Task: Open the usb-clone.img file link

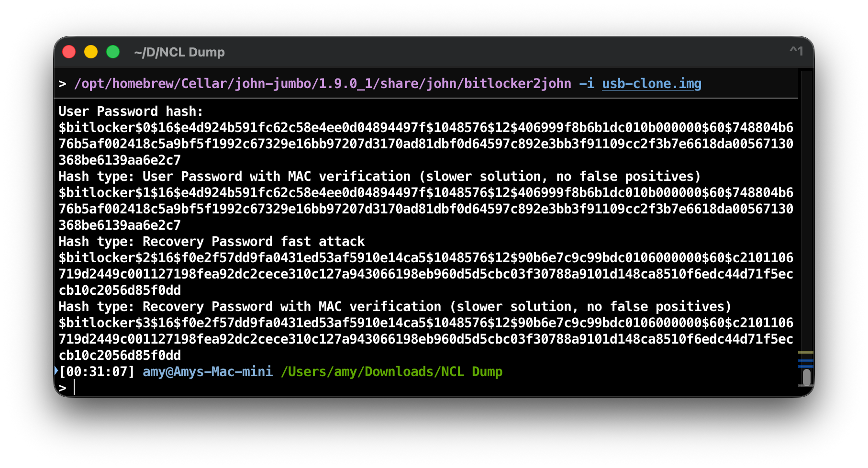Action: pyautogui.click(x=651, y=83)
